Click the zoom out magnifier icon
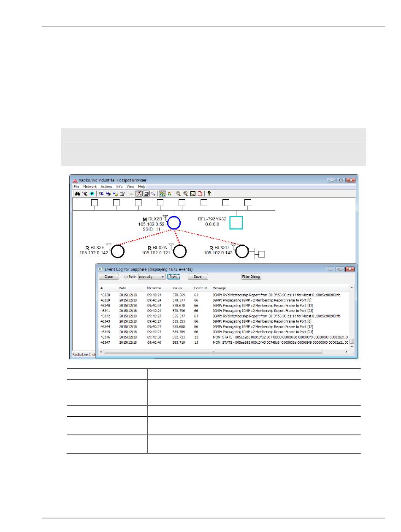The image size is (401, 532). (179, 194)
